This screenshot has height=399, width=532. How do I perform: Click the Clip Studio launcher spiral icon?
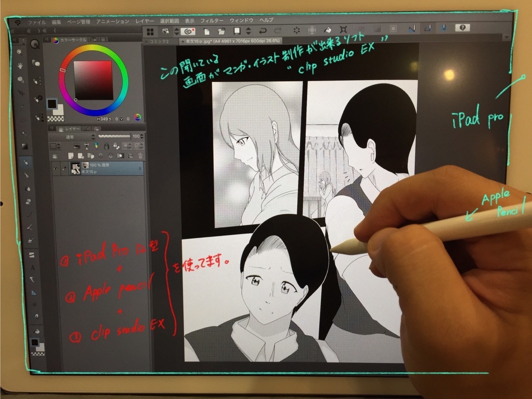(188, 31)
